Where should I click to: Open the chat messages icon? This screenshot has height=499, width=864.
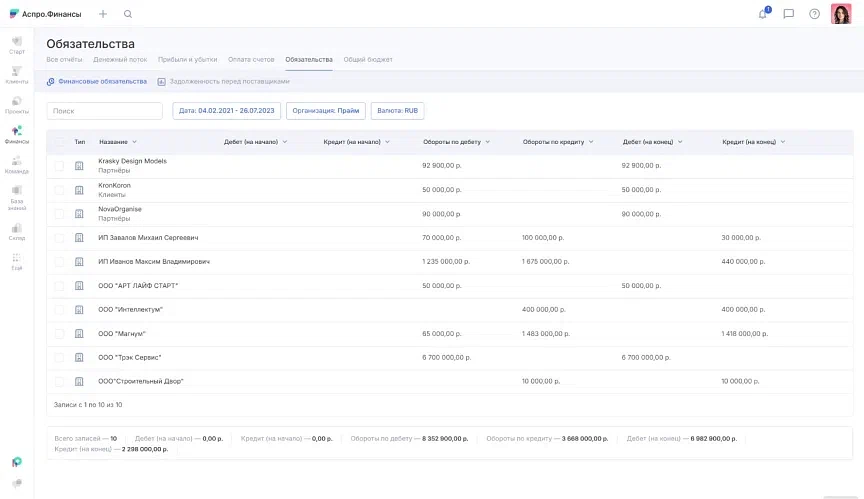coord(789,14)
